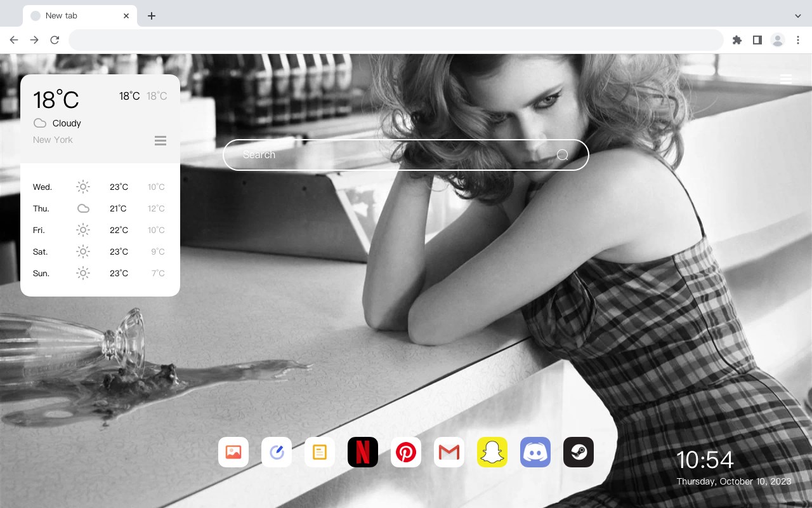
Task: Close the New tab tab
Action: pos(126,16)
